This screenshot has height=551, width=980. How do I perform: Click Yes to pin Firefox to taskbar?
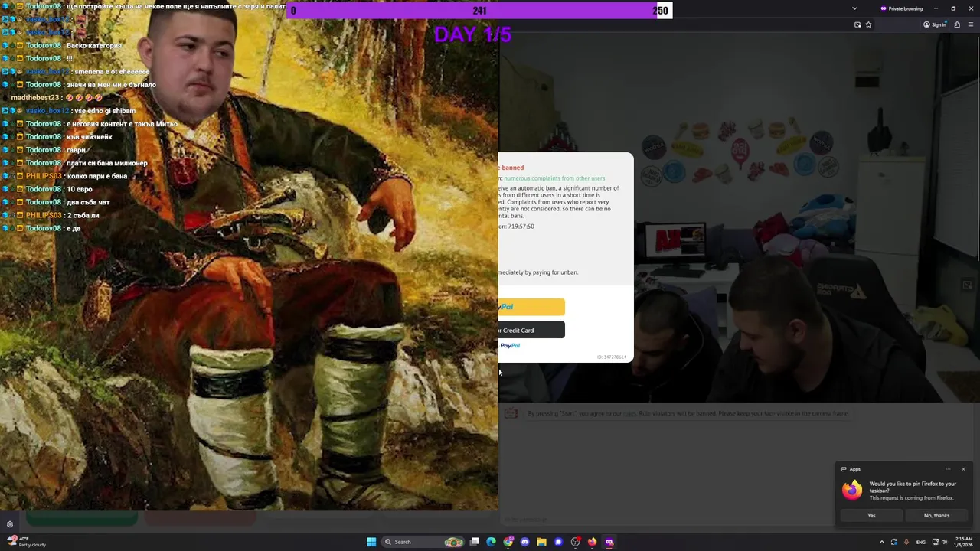coord(871,515)
